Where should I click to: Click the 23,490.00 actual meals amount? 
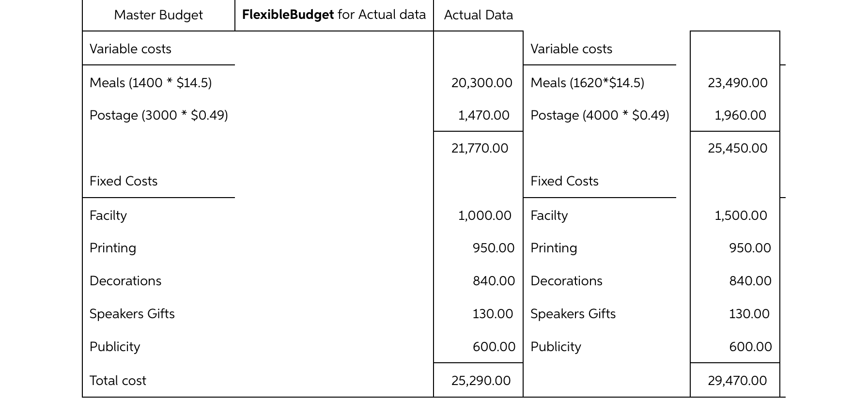tap(738, 83)
